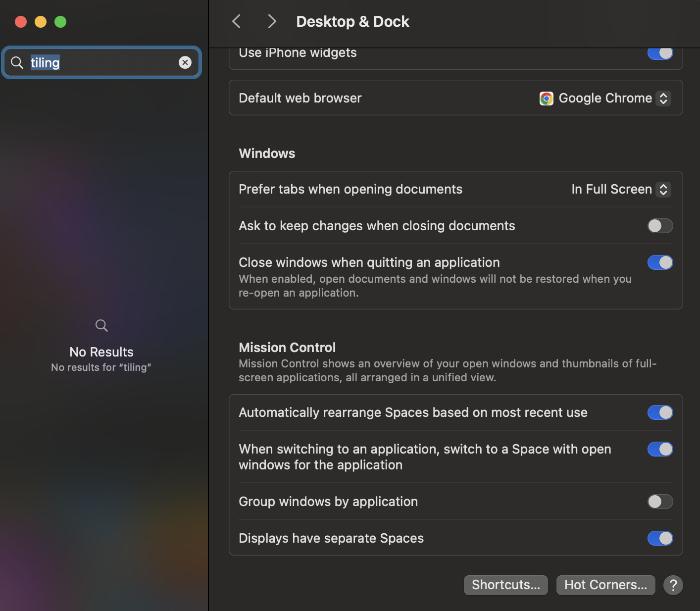Image resolution: width=700 pixels, height=611 pixels.
Task: Turn off Automatically rearrange Spaces
Action: coord(660,412)
